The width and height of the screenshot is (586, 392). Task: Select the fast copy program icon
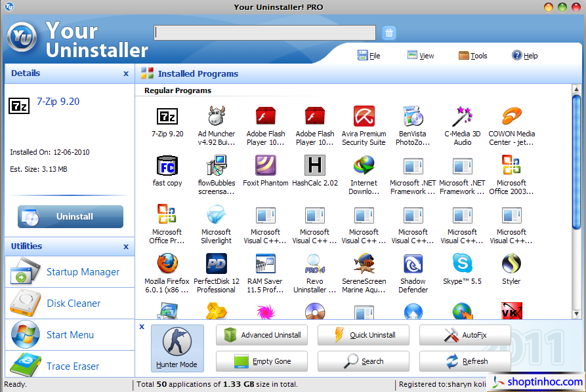point(167,165)
